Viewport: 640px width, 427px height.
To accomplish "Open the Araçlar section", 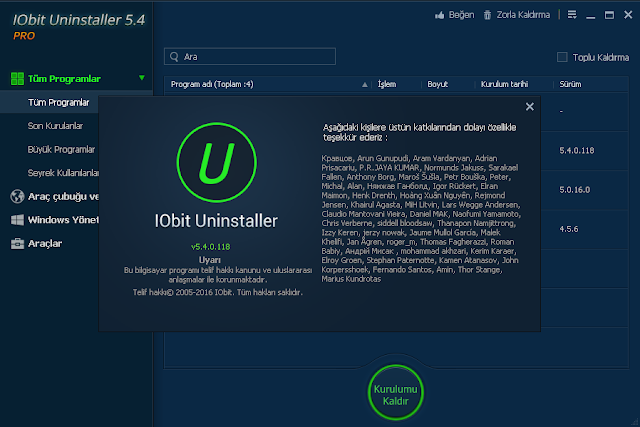I will point(45,244).
